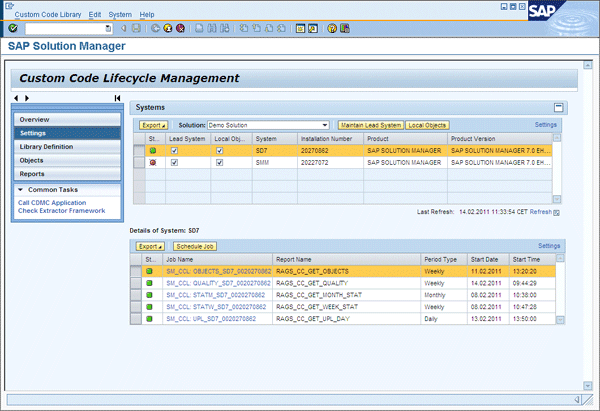Open the Call CDMC Application link
The width and height of the screenshot is (600, 411).
click(x=52, y=203)
